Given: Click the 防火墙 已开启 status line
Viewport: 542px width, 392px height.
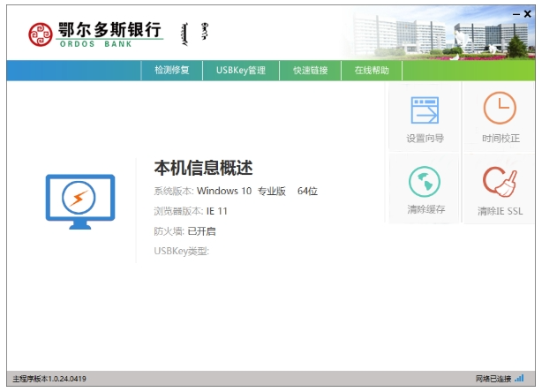Looking at the screenshot, I should (x=184, y=231).
